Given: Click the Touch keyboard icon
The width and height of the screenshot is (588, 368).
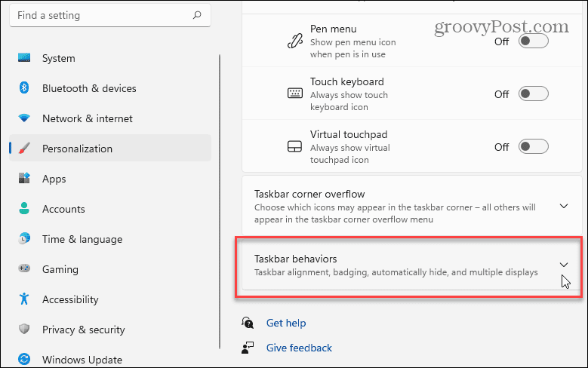Looking at the screenshot, I should point(294,93).
